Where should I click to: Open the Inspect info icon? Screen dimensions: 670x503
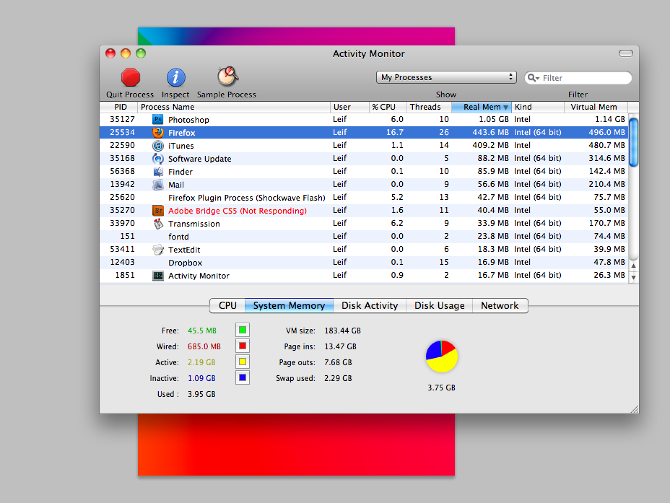tap(176, 78)
